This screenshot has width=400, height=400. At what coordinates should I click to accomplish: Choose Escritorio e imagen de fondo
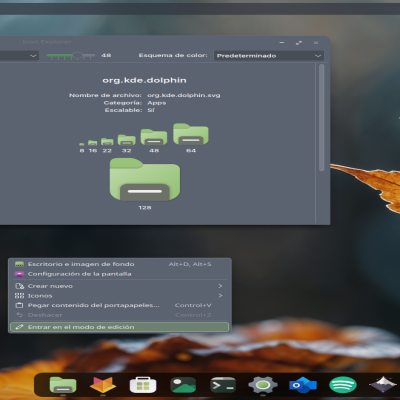click(x=120, y=264)
